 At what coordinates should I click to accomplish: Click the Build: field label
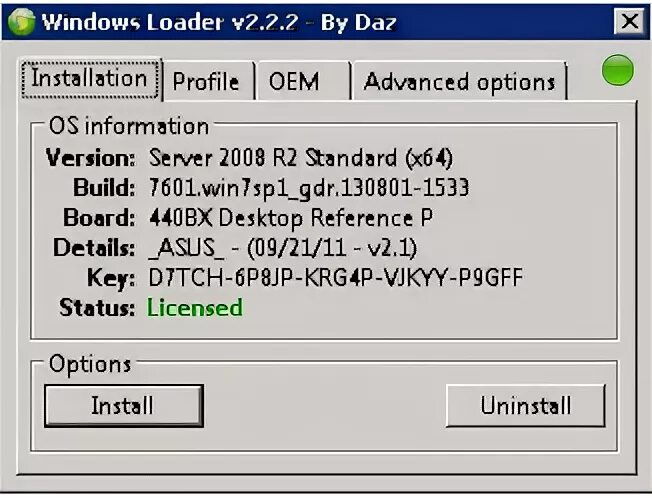pos(104,188)
